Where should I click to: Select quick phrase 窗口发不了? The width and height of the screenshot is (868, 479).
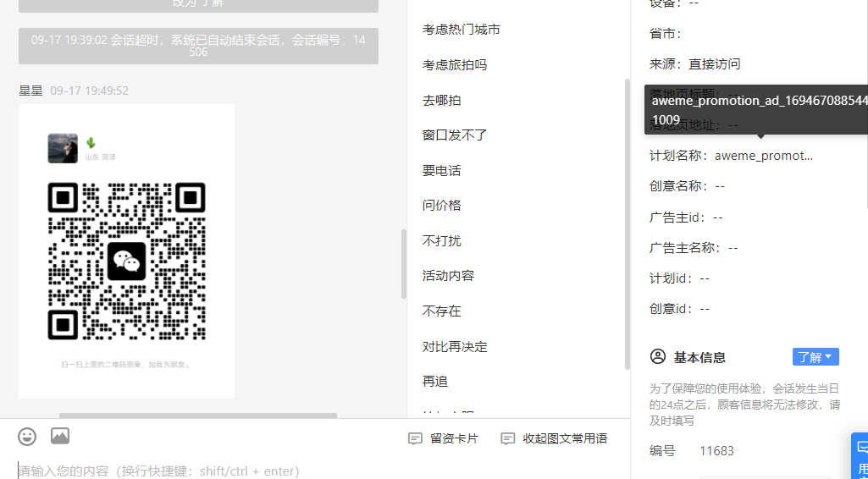tap(455, 135)
